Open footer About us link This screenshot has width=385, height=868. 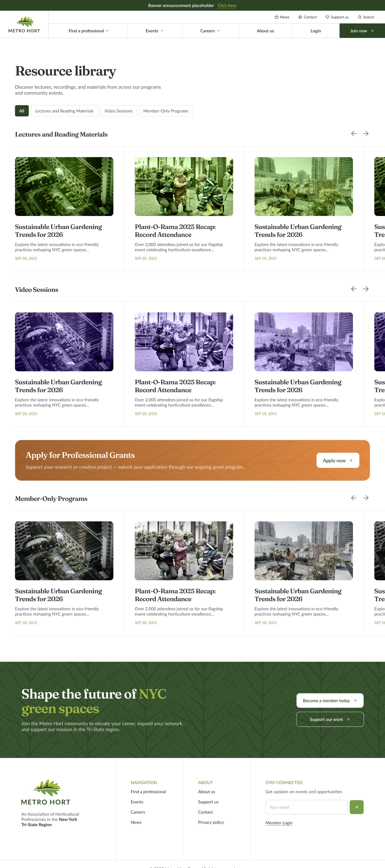point(206,792)
